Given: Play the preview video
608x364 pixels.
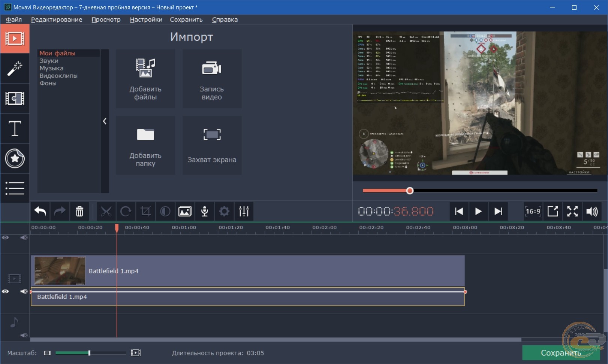Looking at the screenshot, I should 478,212.
